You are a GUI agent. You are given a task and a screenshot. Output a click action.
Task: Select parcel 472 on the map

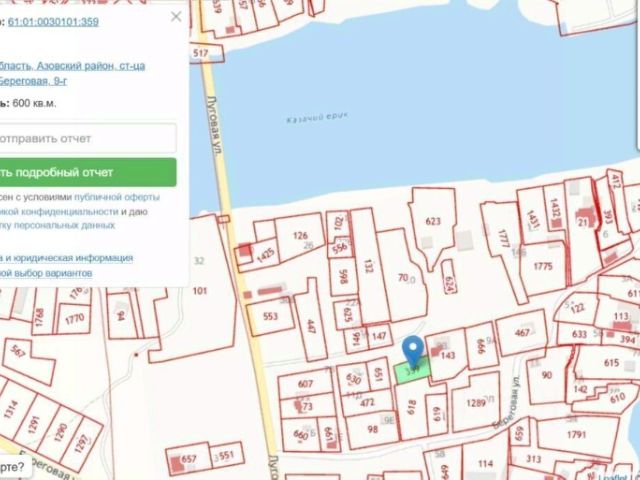367,402
